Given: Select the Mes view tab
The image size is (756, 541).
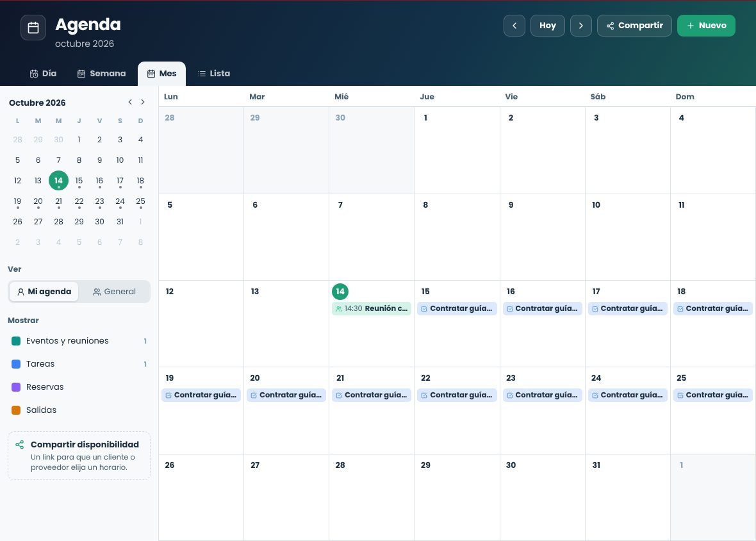Looking at the screenshot, I should (x=161, y=73).
